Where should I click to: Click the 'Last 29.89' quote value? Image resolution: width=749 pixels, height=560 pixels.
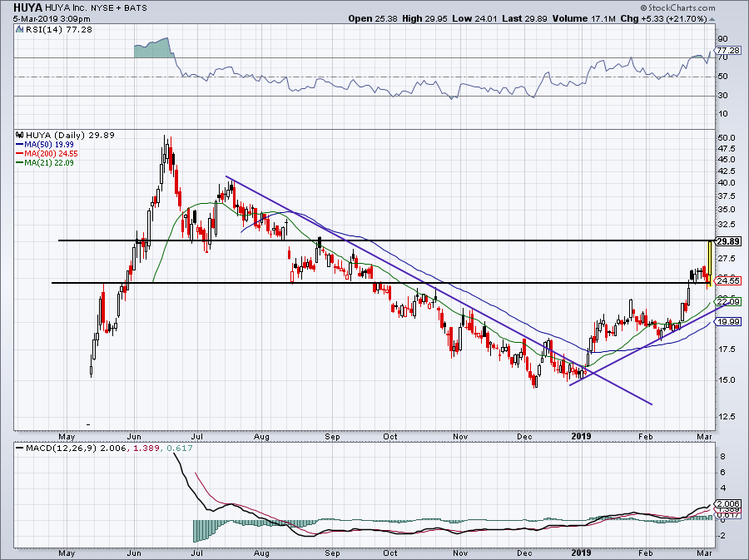tap(525, 18)
